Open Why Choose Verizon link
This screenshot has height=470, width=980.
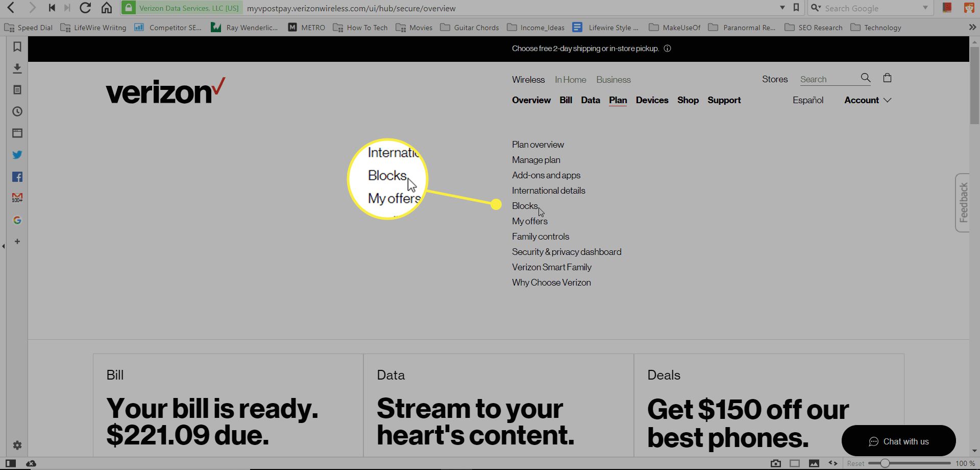551,283
